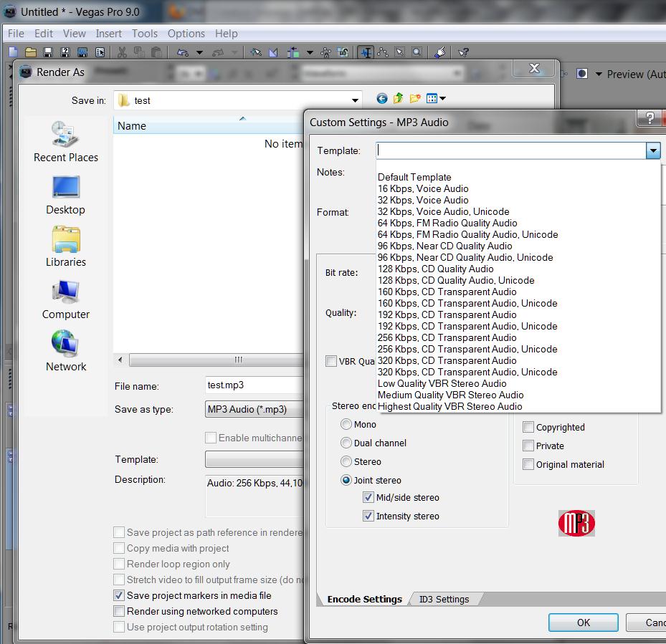Open the Save as type MP3 Audio combo

pyautogui.click(x=254, y=409)
